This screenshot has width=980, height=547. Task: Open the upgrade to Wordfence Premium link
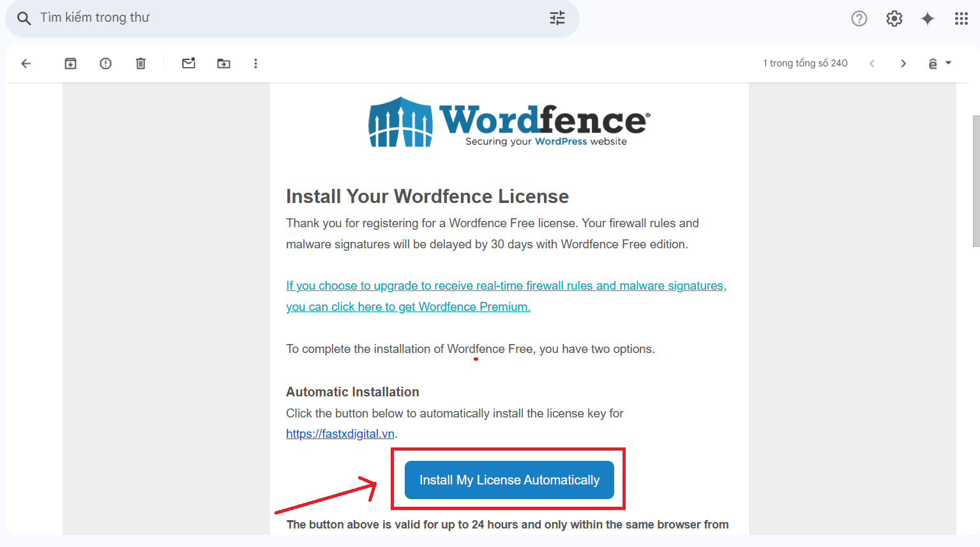pyautogui.click(x=506, y=296)
